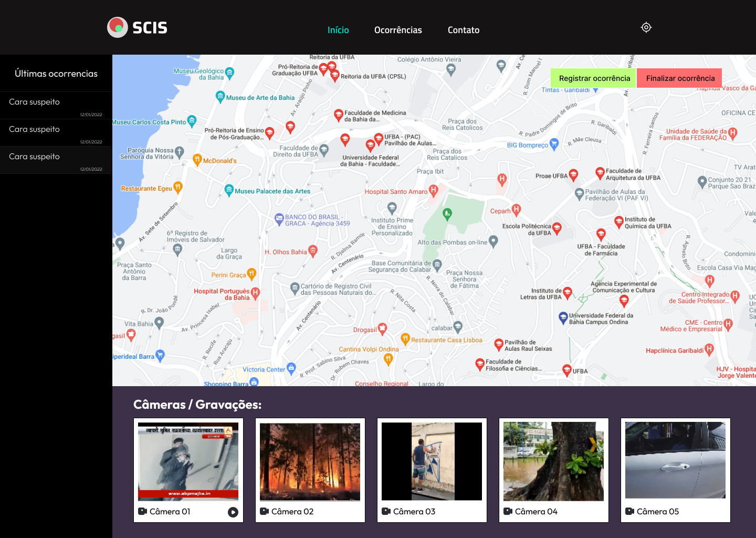Click the video camera icon beside Câmera 03
This screenshot has width=756, height=538.
[386, 511]
